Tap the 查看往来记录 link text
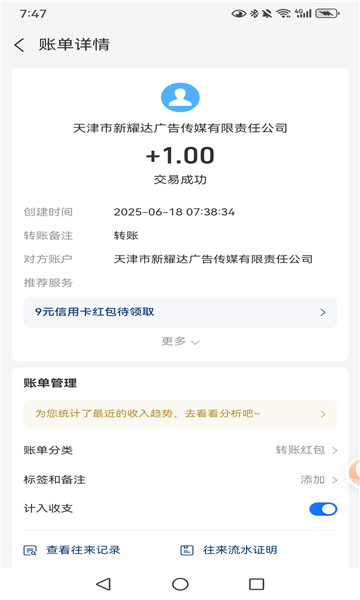 point(83,550)
